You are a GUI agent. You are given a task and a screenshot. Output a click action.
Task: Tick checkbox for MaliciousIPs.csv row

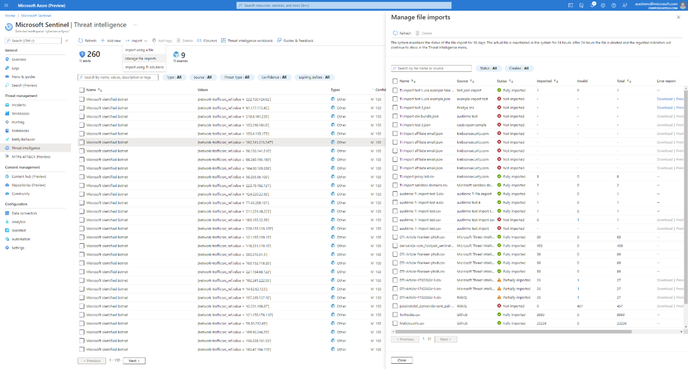coord(395,323)
